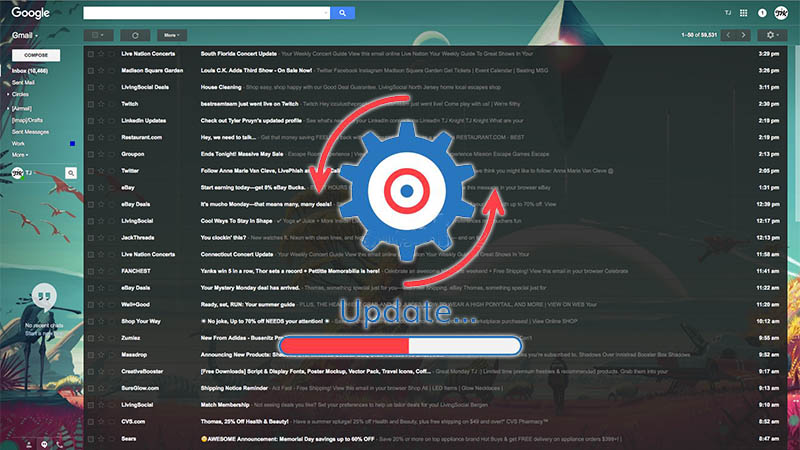Open the CreativeBooster Free Downloads email
Viewport: 800px width, 450px height.
point(435,371)
